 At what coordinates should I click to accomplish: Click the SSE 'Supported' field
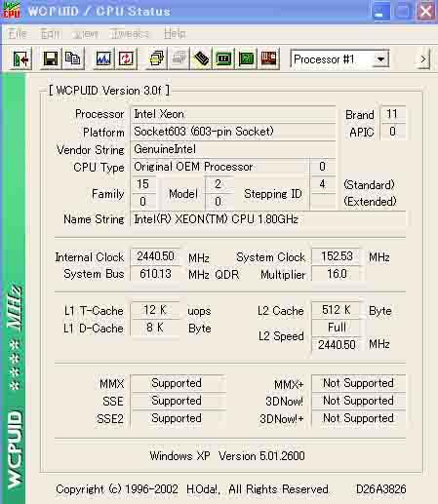178,401
